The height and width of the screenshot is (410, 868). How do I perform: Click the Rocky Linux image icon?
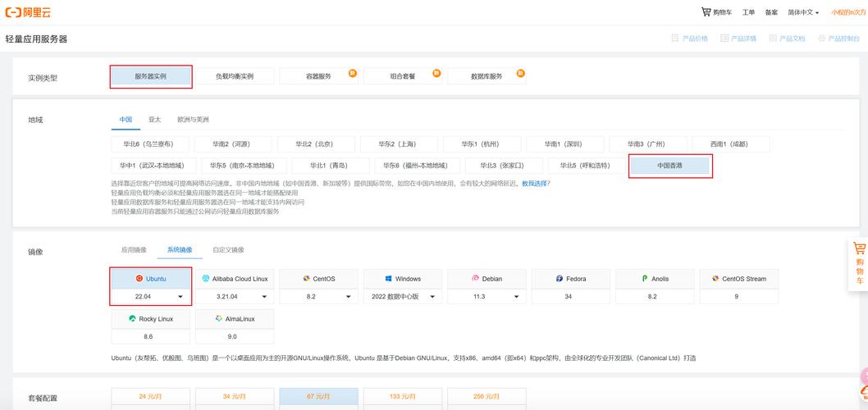coord(132,319)
